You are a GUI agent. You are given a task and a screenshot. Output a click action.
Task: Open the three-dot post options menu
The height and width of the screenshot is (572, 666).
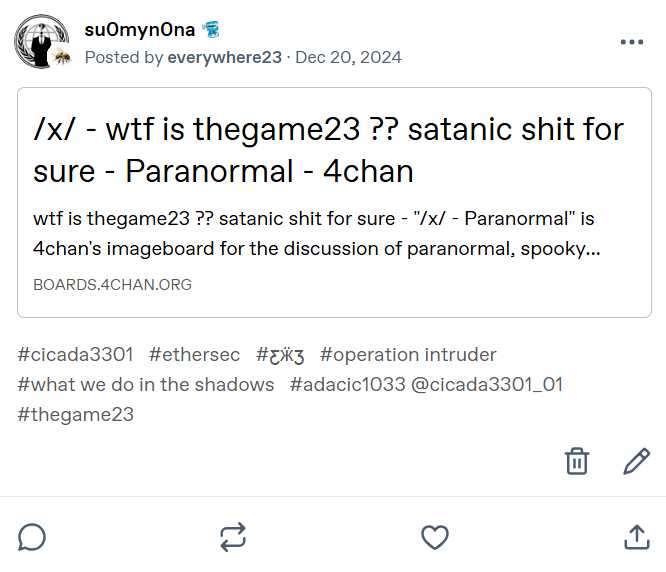pyautogui.click(x=632, y=42)
